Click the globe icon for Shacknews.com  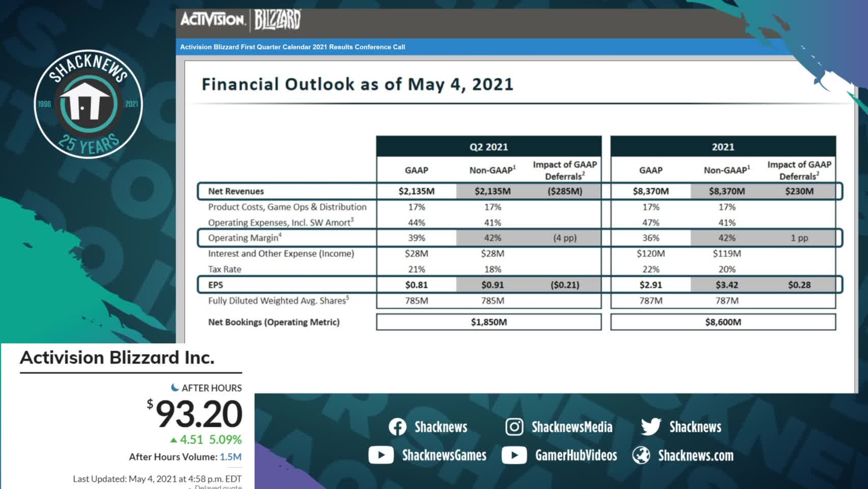point(641,455)
